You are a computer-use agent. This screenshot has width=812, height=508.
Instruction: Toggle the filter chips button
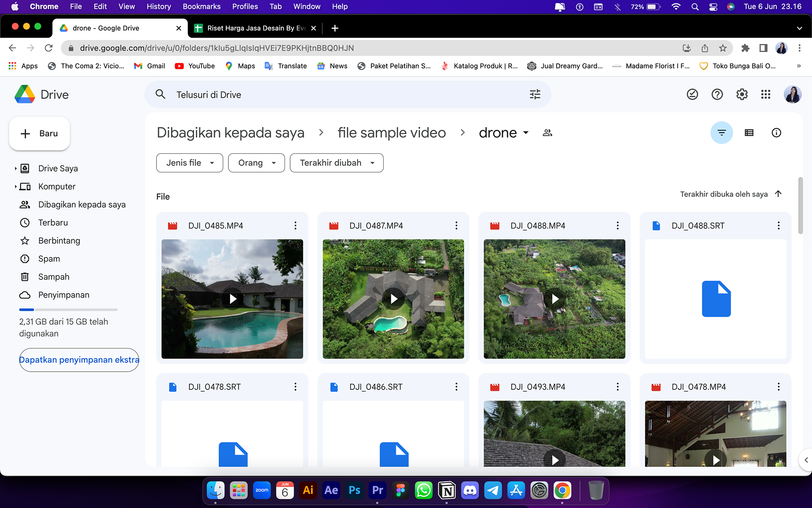(x=721, y=133)
